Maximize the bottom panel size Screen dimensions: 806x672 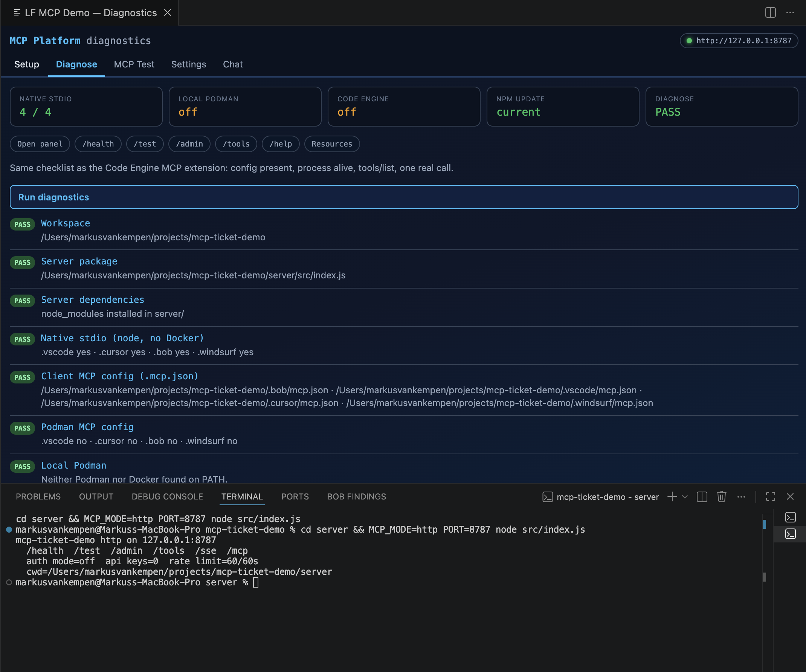click(770, 496)
